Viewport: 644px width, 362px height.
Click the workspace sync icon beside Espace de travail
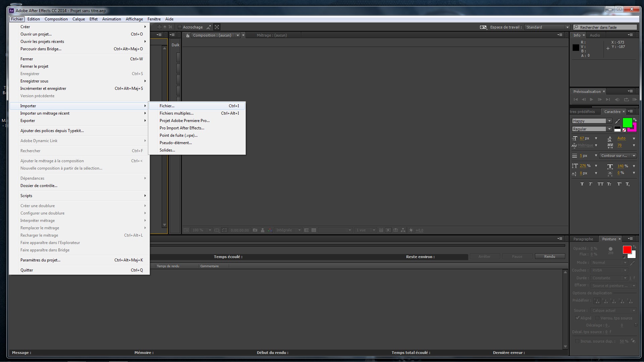click(x=483, y=27)
